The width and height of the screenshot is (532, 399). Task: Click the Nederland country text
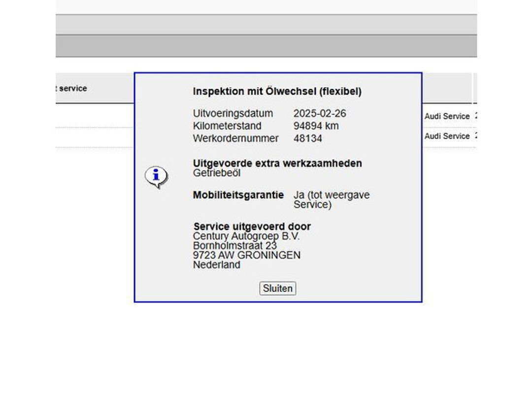point(216,265)
